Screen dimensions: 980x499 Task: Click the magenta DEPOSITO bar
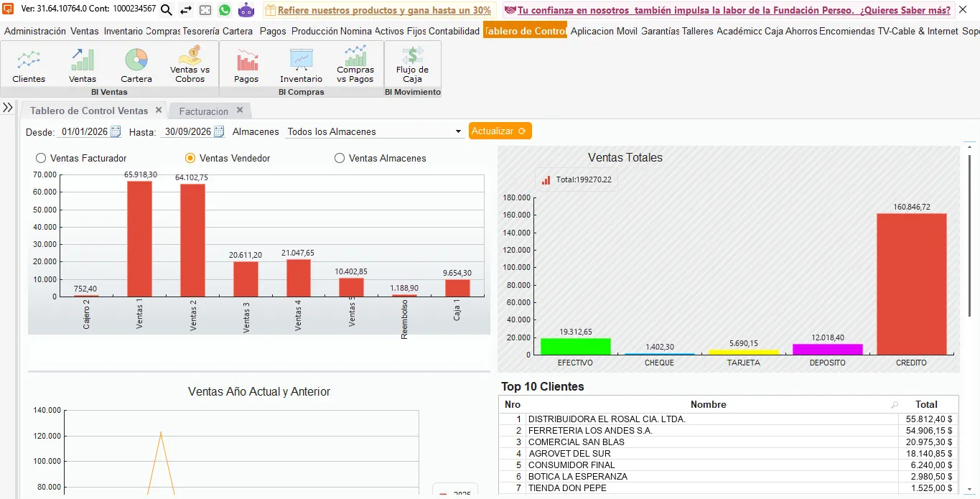tap(827, 349)
